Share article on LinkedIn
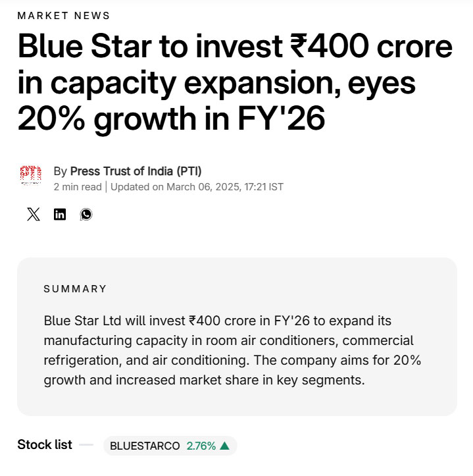Screen dimensions: 473x476 (60, 214)
